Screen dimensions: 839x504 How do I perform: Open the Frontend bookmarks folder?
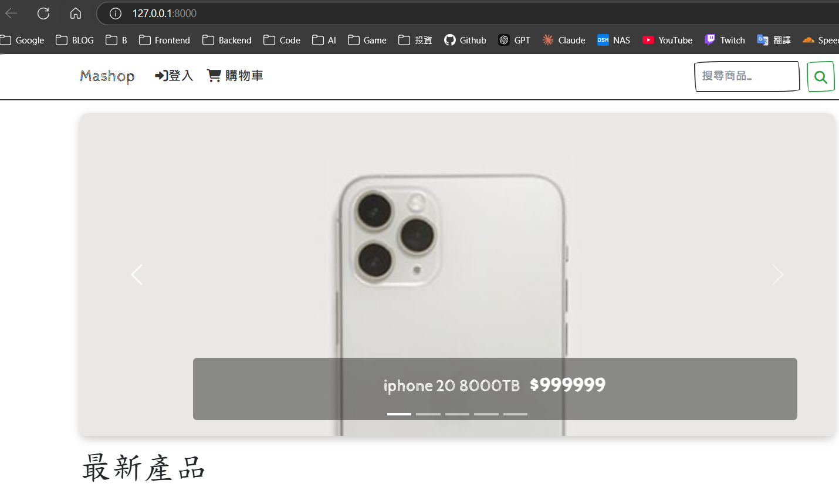point(164,40)
